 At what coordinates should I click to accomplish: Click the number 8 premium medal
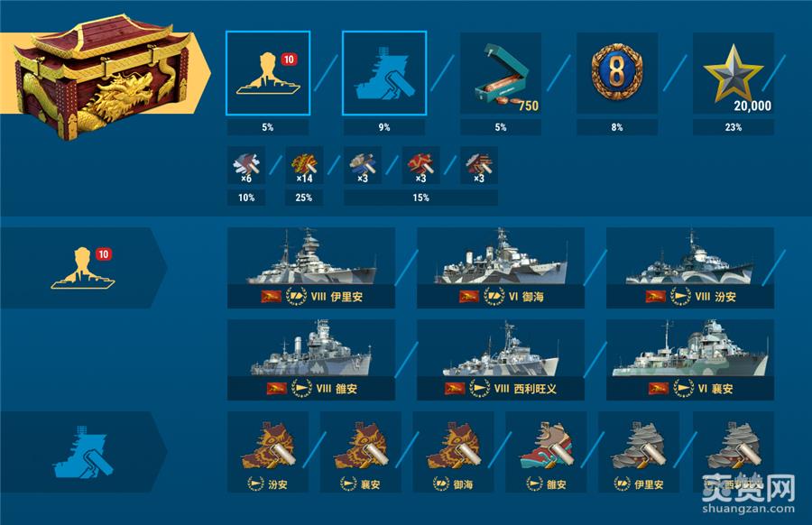[617, 73]
